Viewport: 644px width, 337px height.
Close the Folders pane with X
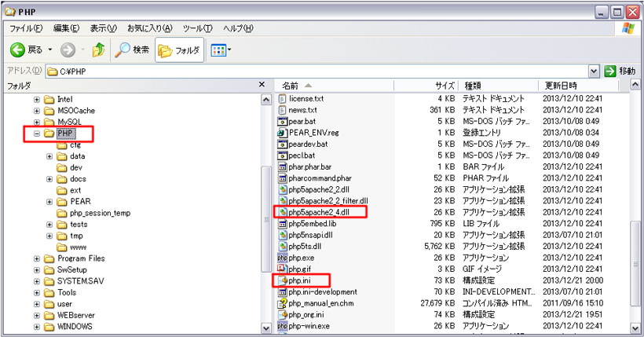(262, 84)
